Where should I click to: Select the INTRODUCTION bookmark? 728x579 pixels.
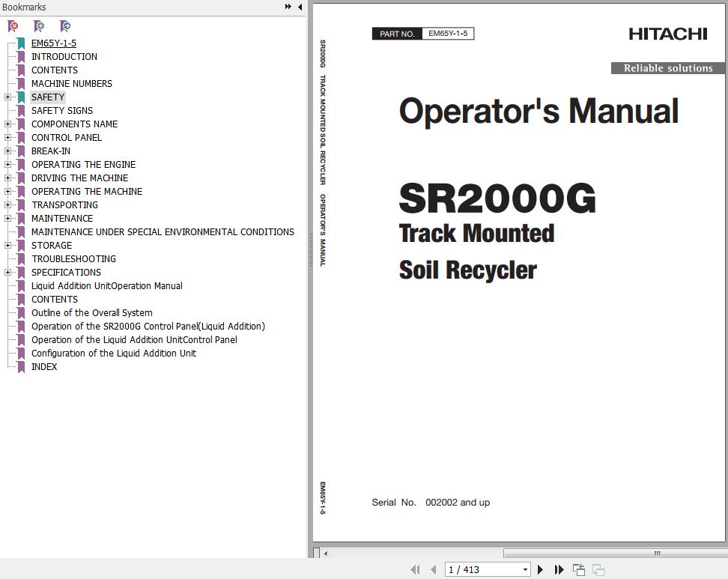[x=64, y=57]
